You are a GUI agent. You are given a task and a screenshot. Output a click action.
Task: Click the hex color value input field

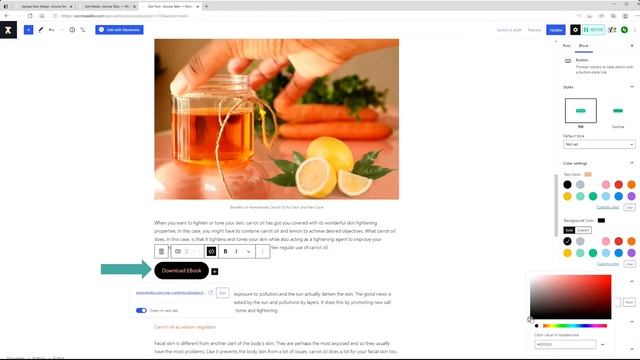pos(565,344)
